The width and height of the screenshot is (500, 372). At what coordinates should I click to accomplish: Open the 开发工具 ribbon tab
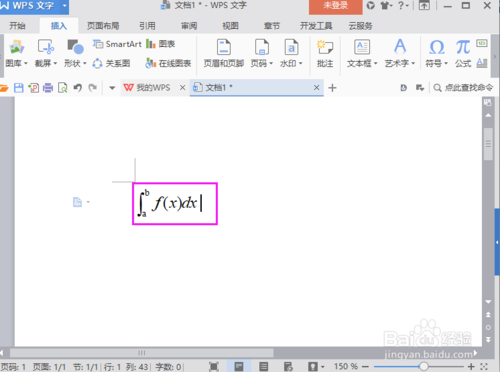pos(316,26)
